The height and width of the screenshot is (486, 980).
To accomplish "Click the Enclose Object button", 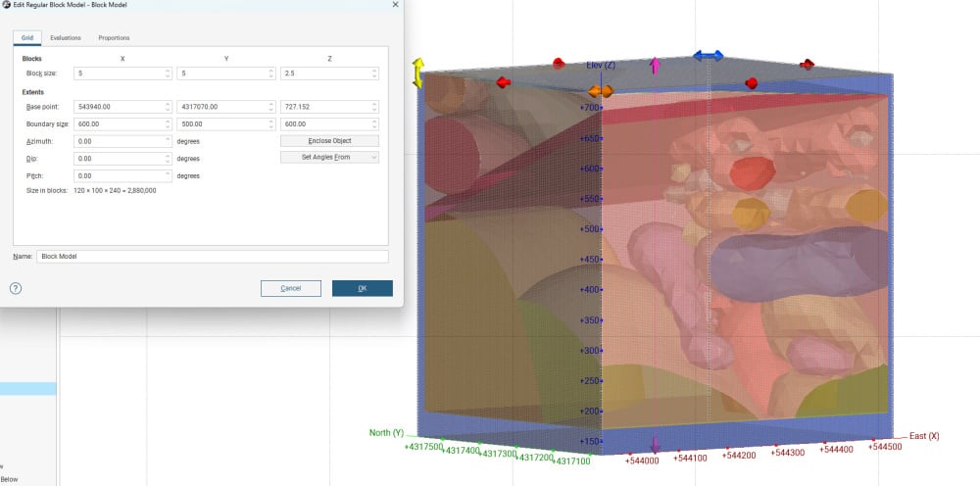I will pos(329,141).
